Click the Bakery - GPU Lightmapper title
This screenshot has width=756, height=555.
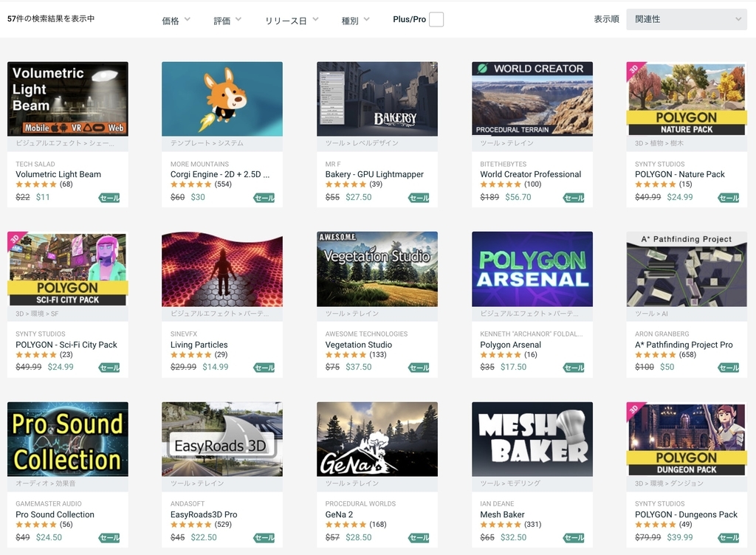click(374, 174)
